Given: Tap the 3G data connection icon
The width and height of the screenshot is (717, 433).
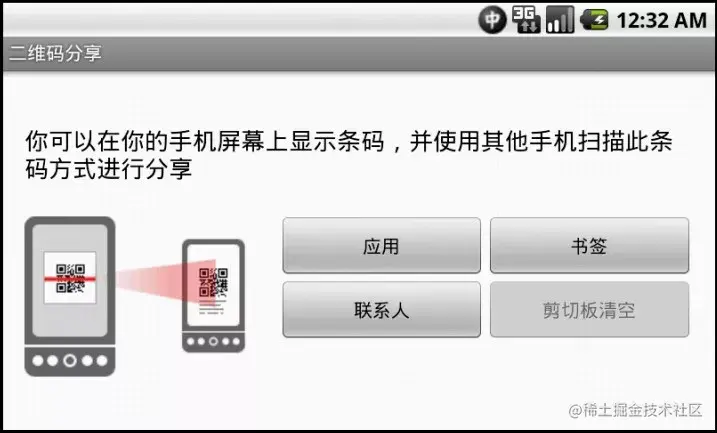Looking at the screenshot, I should pyautogui.click(x=526, y=20).
